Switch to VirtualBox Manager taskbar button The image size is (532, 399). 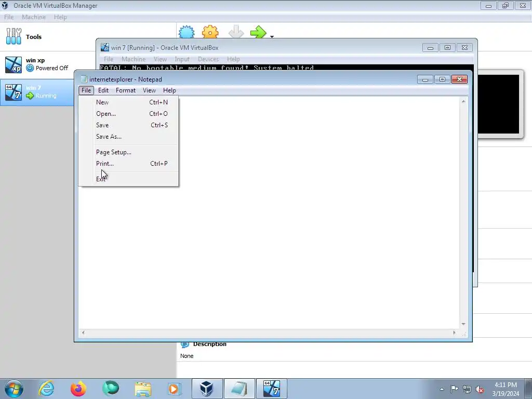point(207,389)
